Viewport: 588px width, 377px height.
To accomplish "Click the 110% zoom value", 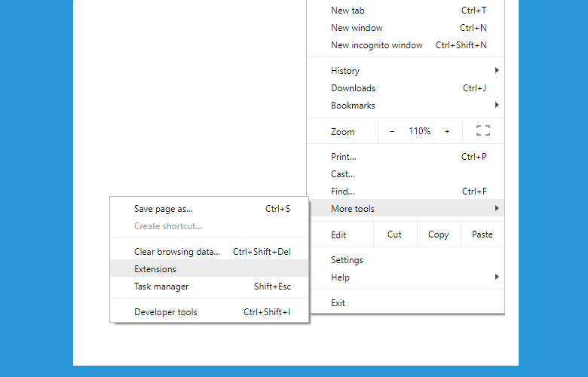I will [420, 131].
